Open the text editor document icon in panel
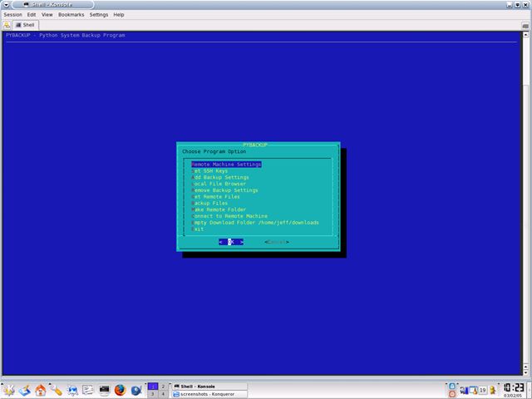 click(88, 390)
